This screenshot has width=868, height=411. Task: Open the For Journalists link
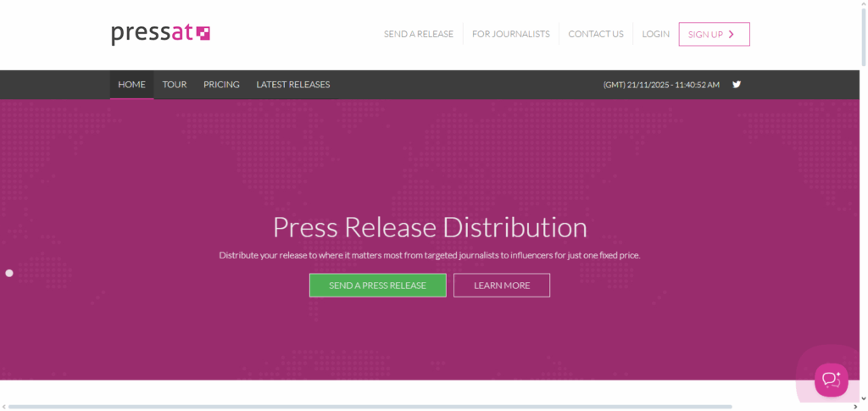click(511, 34)
